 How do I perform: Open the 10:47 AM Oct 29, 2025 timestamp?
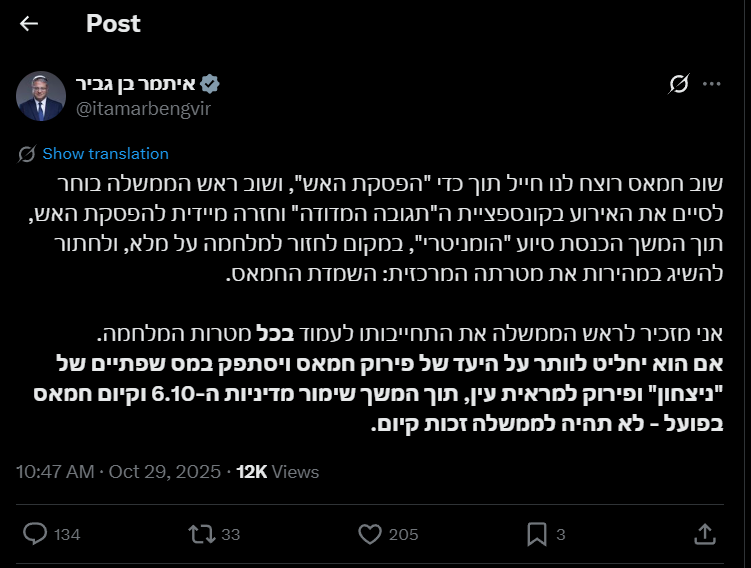point(120,471)
